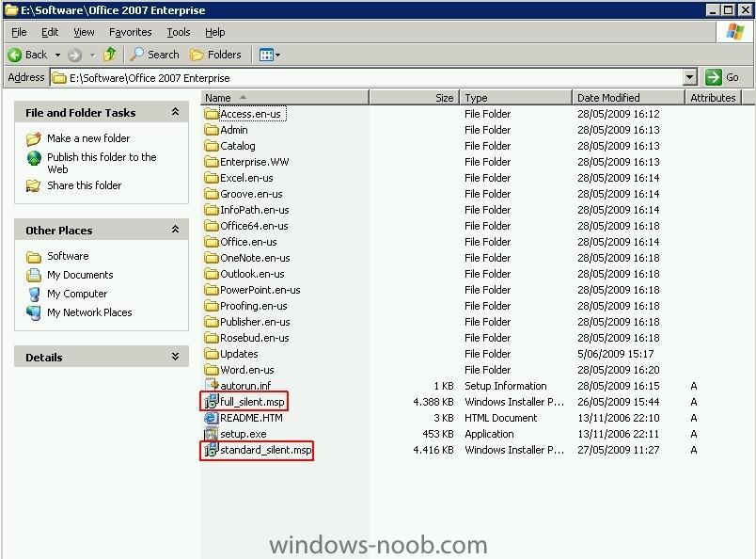Screen dimensions: 756x559
Task: Open the My Documents link
Action: click(x=80, y=275)
